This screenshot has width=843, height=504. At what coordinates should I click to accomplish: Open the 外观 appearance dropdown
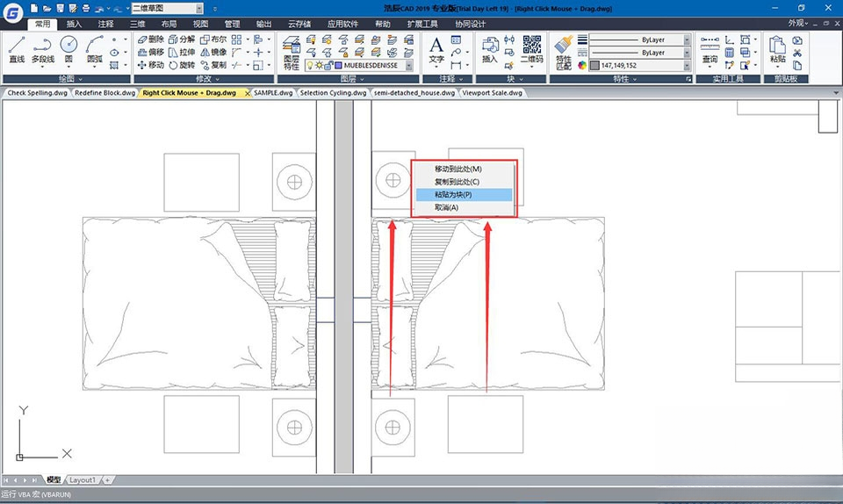coord(798,24)
